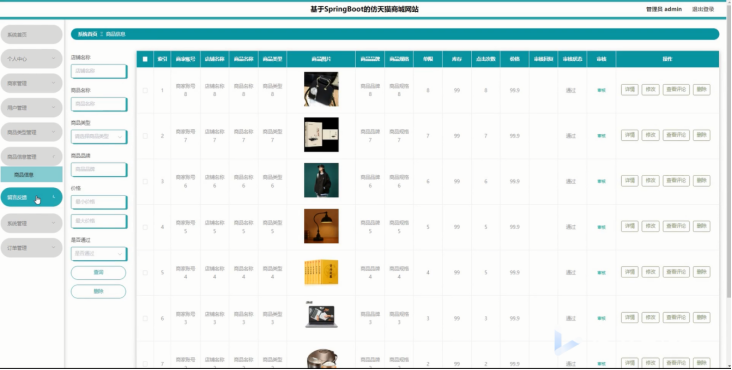Expand the 系统管理 sidebar section
The height and width of the screenshot is (370, 732).
point(31,223)
